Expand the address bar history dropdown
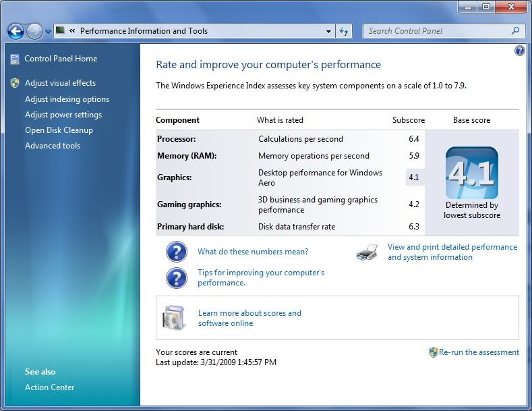This screenshot has height=411, width=532. [328, 31]
